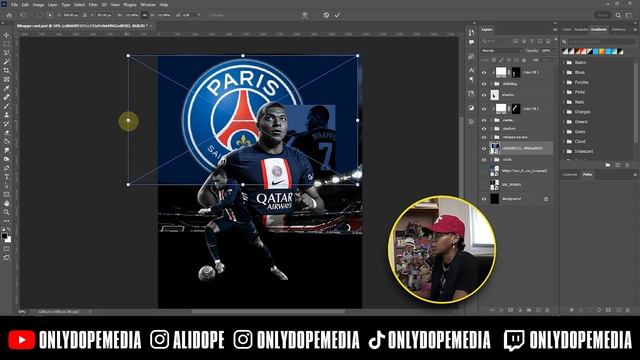
Task: Switch to the Swatches tab
Action: 581,30
